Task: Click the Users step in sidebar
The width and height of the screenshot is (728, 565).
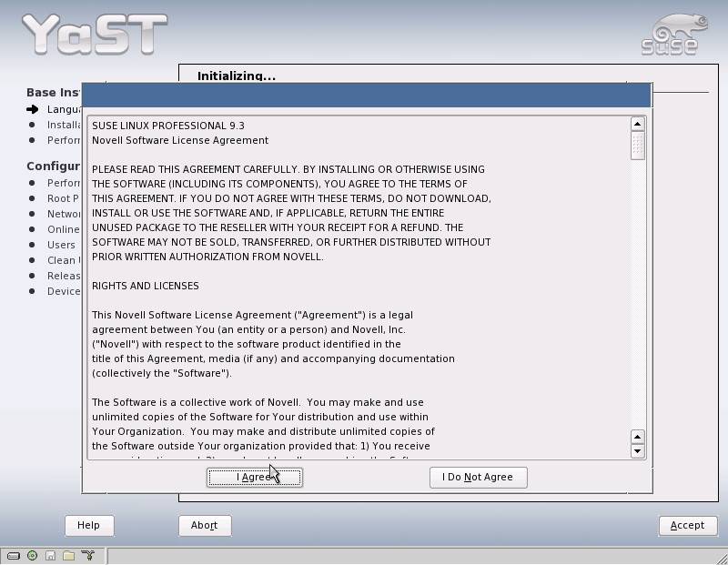Action: 61,245
